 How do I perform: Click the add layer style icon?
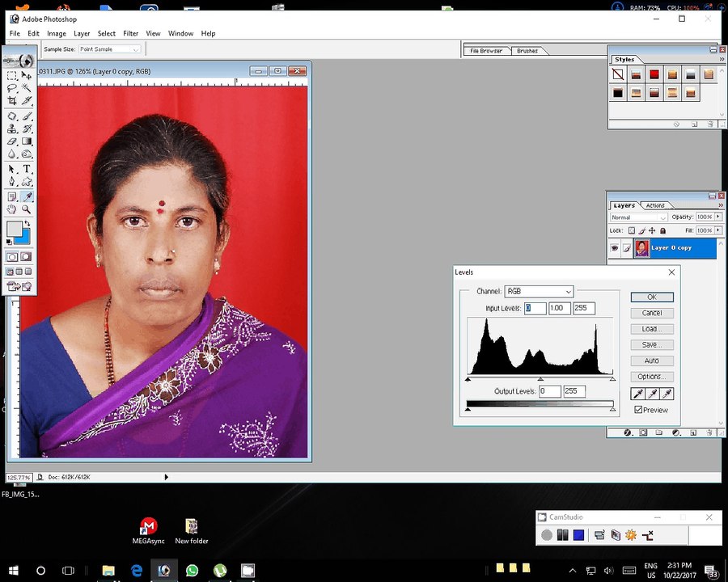coord(628,432)
